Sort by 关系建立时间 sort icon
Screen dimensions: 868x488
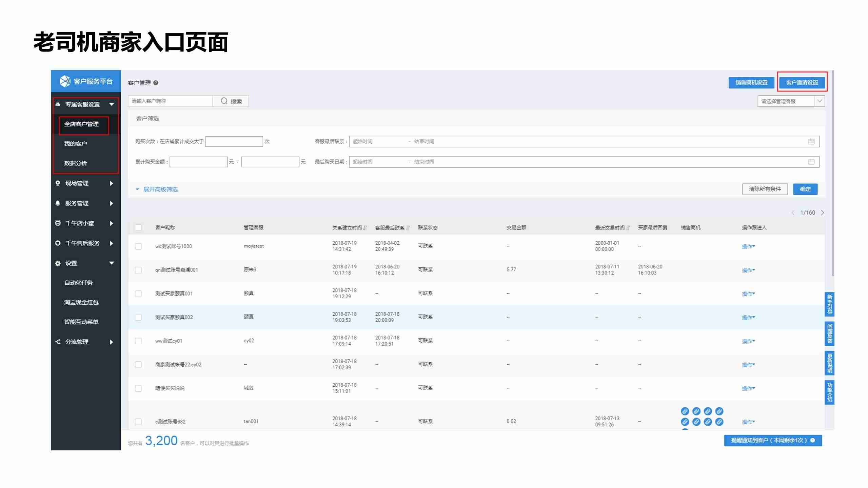(x=365, y=228)
